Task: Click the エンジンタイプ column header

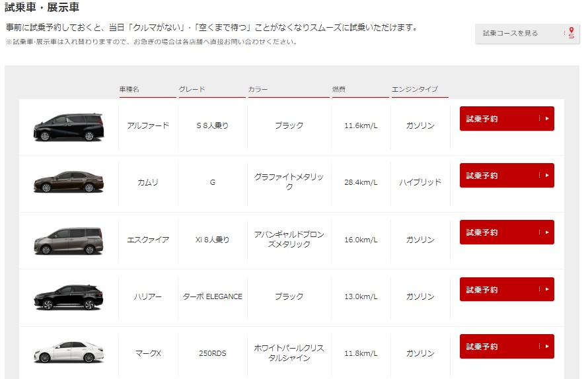Action: point(415,89)
